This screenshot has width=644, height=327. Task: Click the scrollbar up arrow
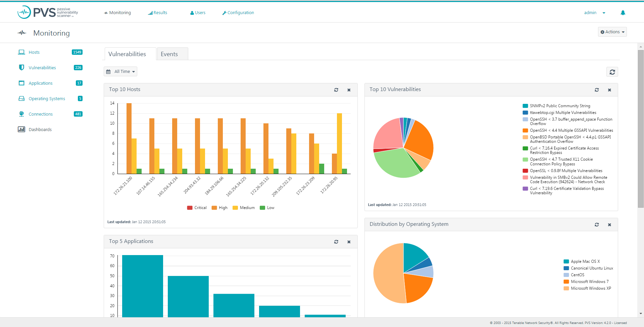641,47
